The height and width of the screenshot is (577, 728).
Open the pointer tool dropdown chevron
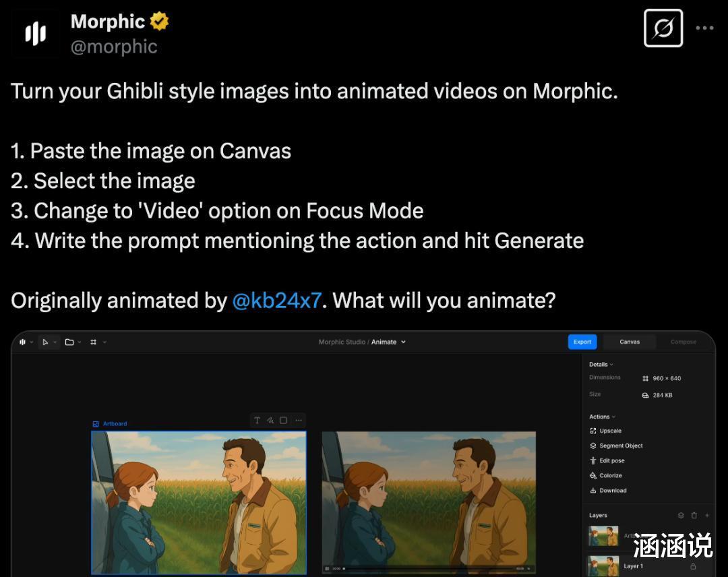[x=55, y=342]
